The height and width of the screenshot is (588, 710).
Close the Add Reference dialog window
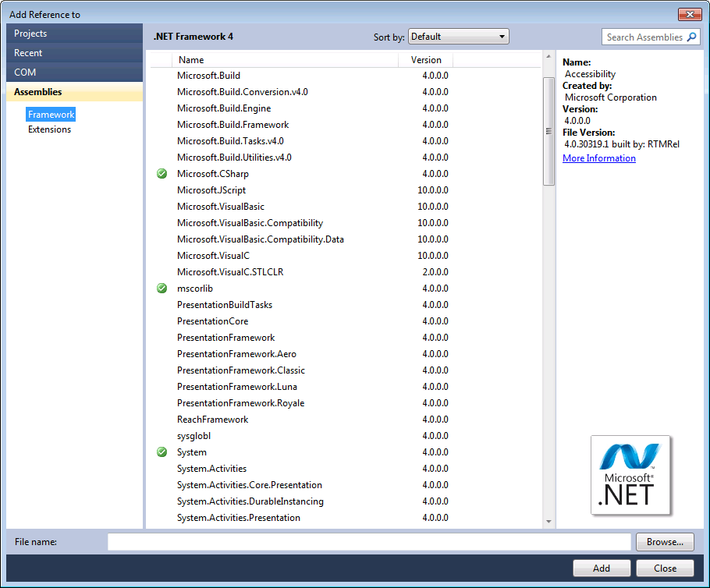click(x=690, y=15)
